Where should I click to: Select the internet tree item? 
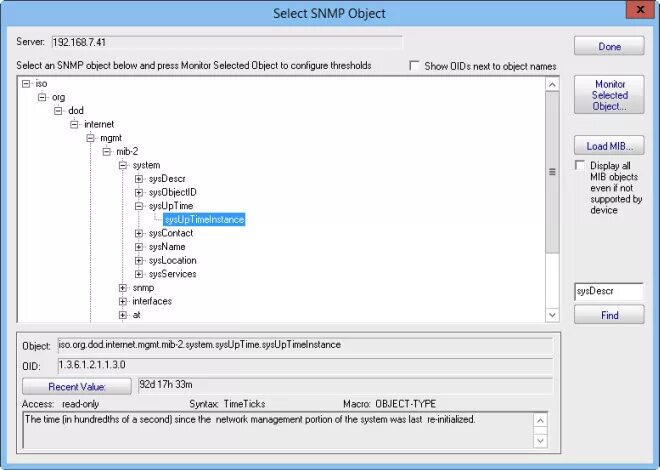99,124
